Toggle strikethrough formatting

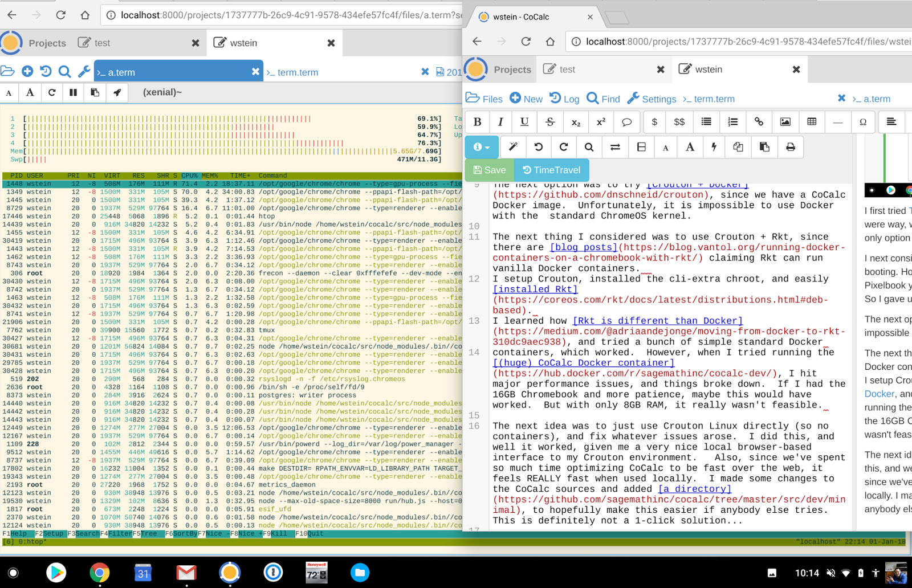[x=549, y=122]
